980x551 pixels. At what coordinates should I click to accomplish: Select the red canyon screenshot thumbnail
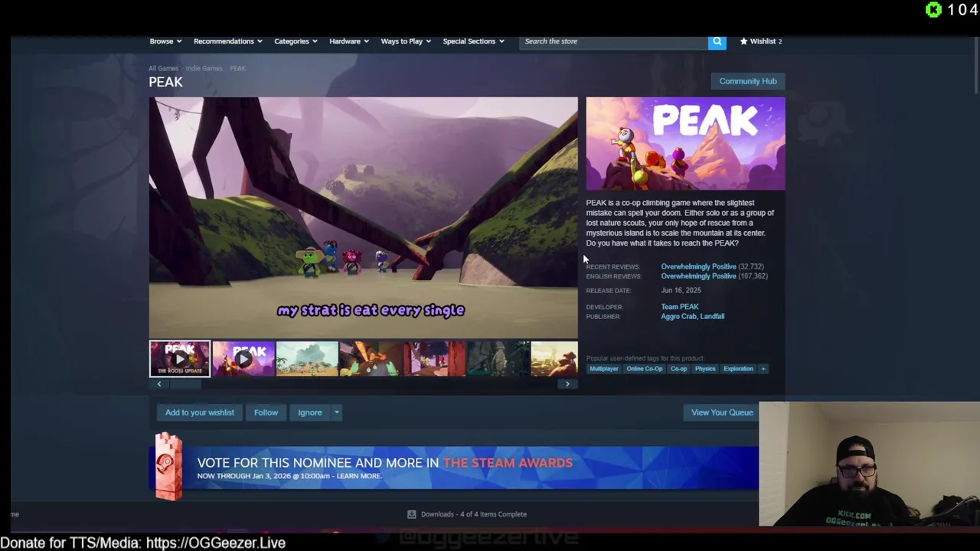click(x=433, y=359)
